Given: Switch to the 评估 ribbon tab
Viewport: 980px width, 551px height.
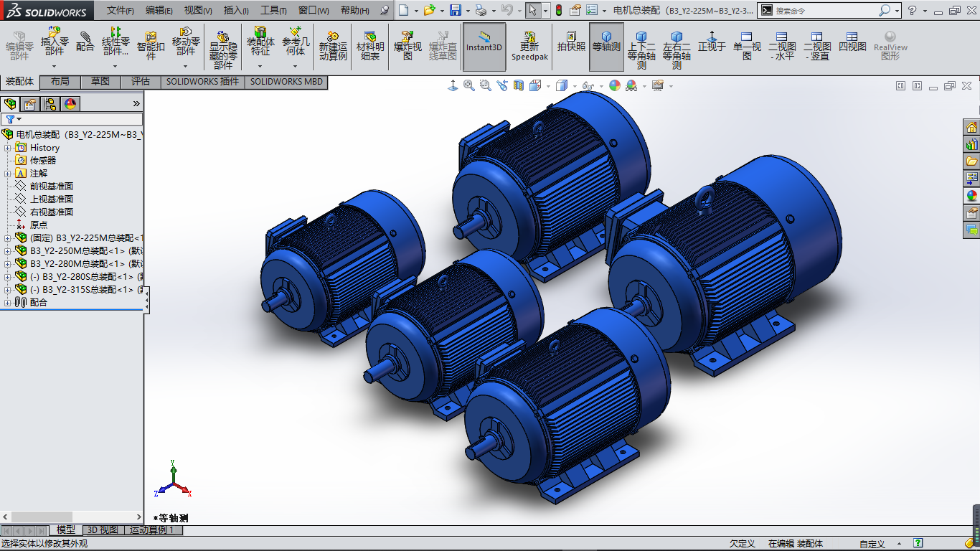Looking at the screenshot, I should [141, 82].
